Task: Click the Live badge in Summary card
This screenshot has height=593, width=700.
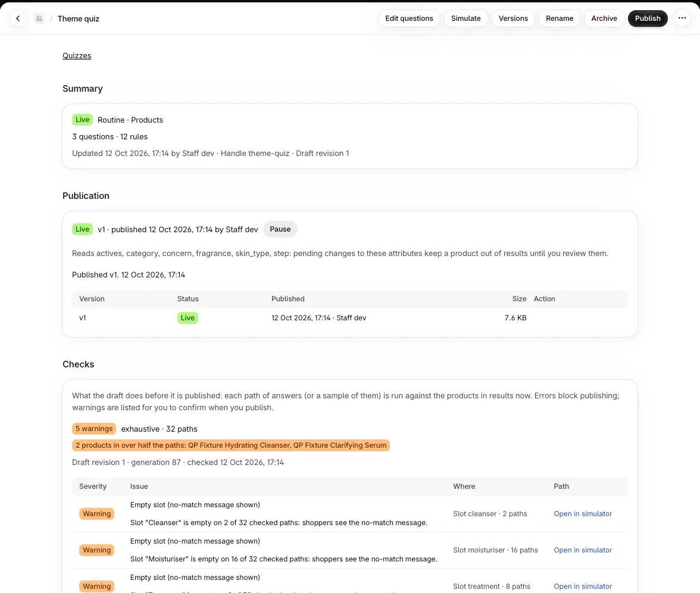Action: pyautogui.click(x=82, y=120)
